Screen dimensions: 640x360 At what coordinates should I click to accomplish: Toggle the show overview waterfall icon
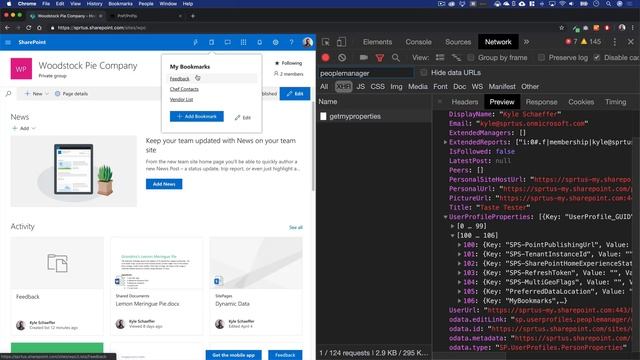[456, 58]
